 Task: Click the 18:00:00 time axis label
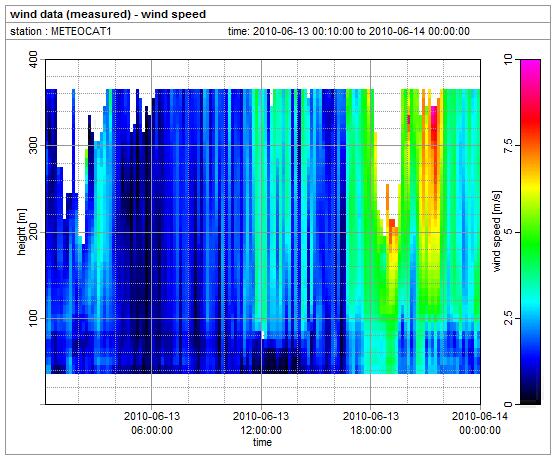click(371, 423)
